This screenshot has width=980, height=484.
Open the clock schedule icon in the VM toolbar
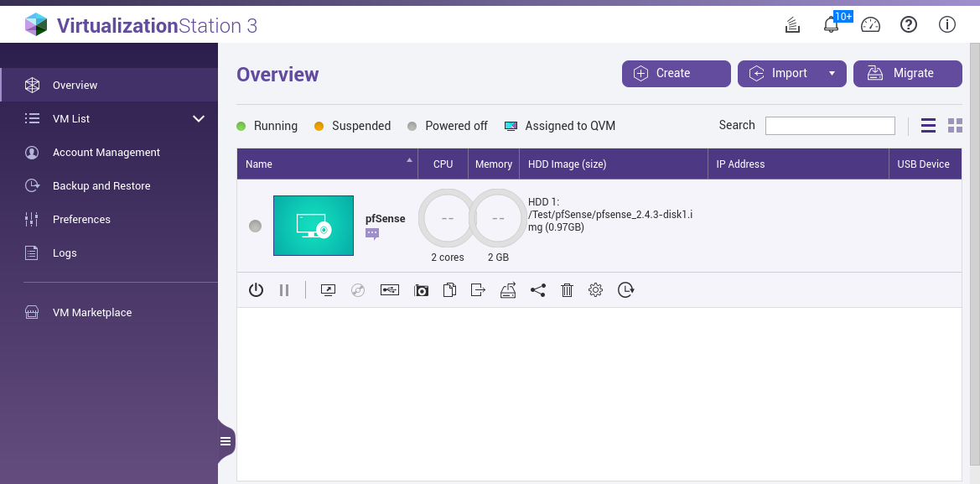pyautogui.click(x=625, y=290)
